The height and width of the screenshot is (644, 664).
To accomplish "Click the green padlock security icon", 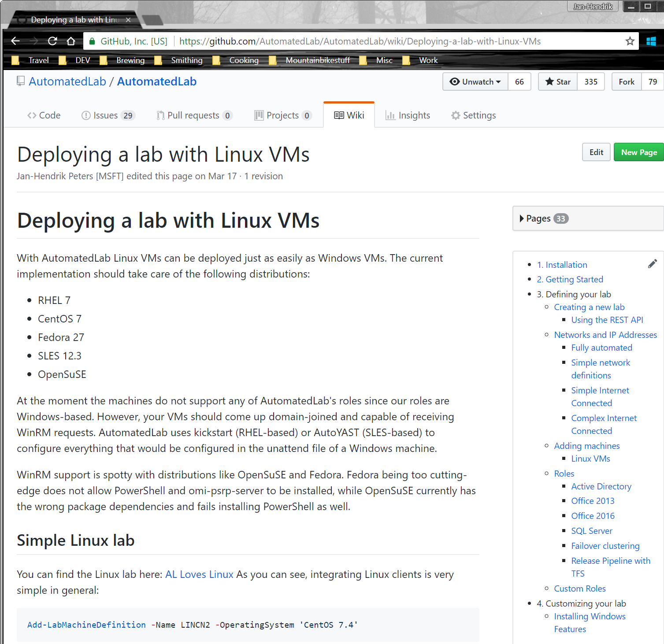I will point(92,41).
